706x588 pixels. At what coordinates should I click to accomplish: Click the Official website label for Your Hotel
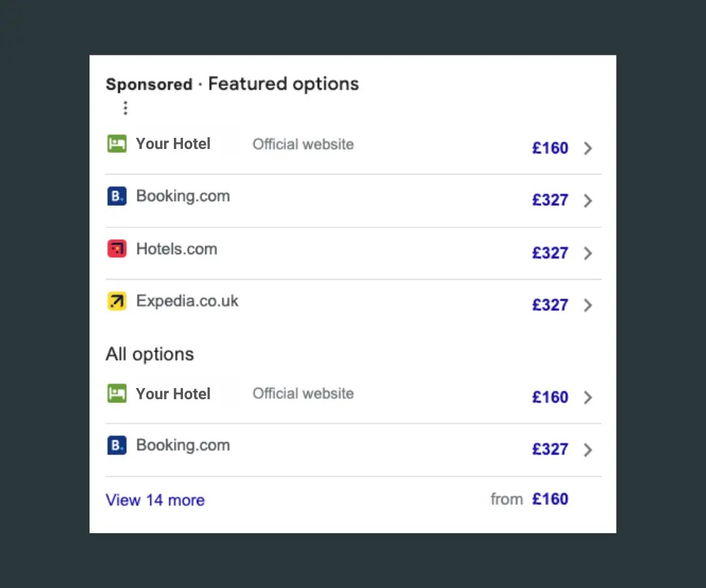[303, 144]
